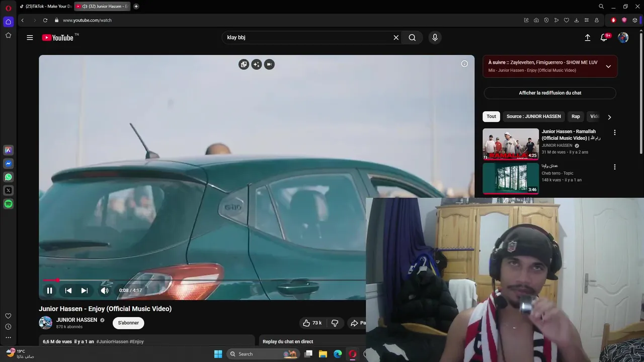Select 'Source : JUNIOR HASSEN' chip
This screenshot has width=644, height=362.
[534, 117]
